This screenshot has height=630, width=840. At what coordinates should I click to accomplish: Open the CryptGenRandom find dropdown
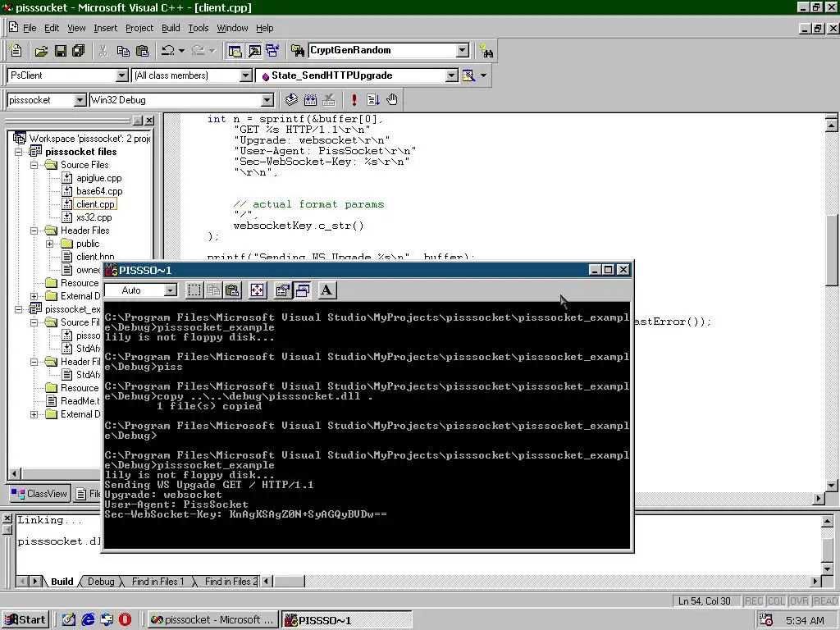pyautogui.click(x=463, y=50)
